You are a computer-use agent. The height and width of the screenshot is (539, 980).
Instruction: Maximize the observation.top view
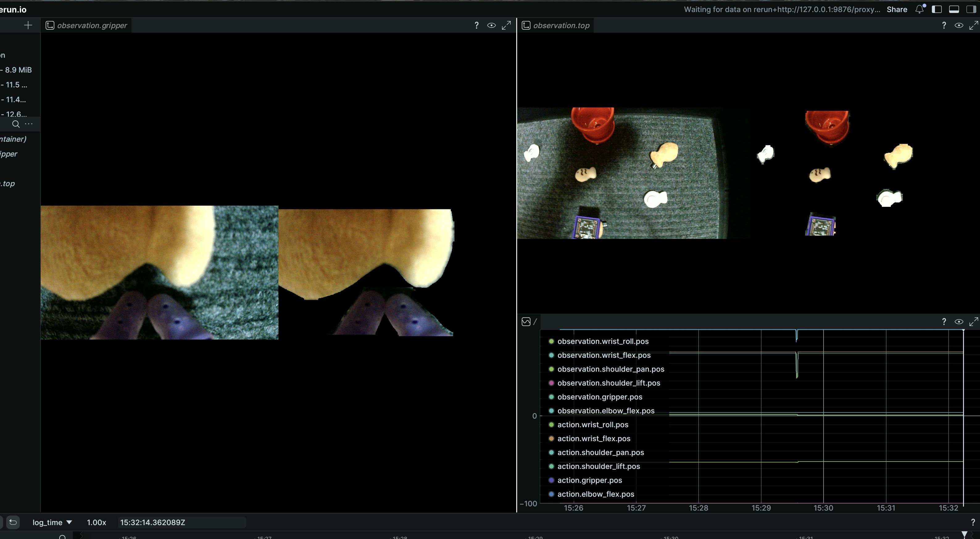click(x=974, y=26)
